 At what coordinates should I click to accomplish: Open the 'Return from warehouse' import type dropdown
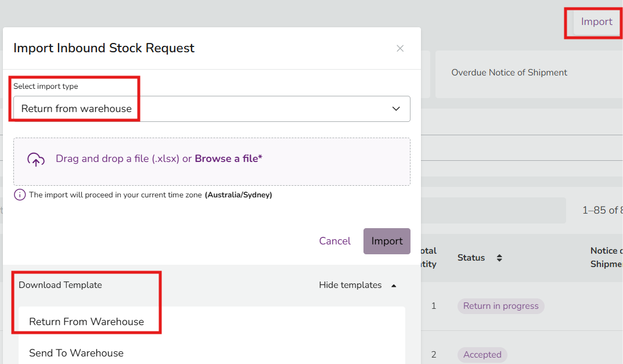[x=211, y=109]
